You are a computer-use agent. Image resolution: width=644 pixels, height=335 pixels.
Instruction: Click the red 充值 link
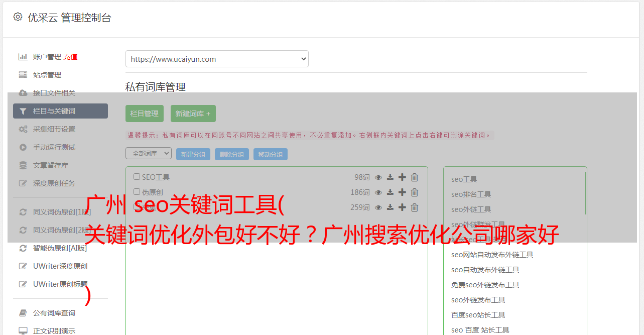coord(70,57)
